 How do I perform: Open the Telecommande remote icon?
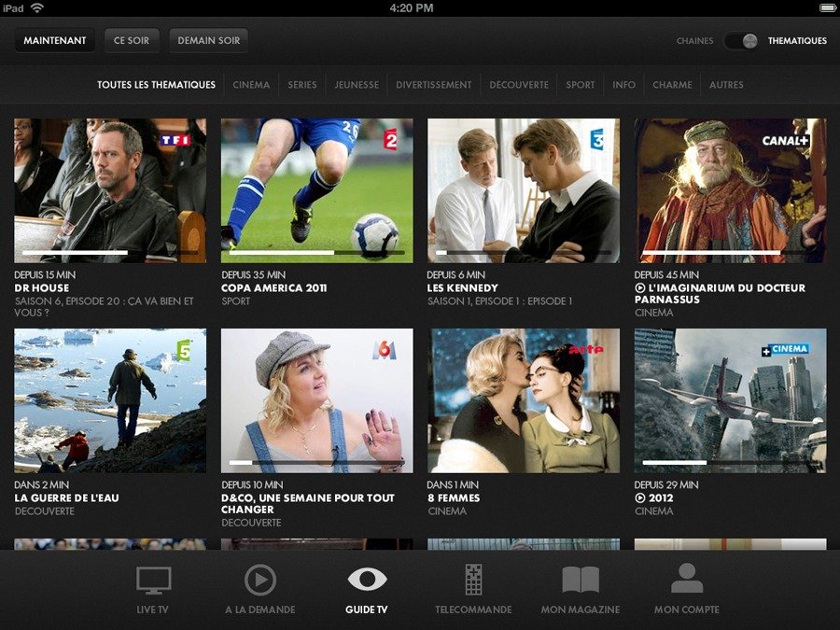point(473,581)
